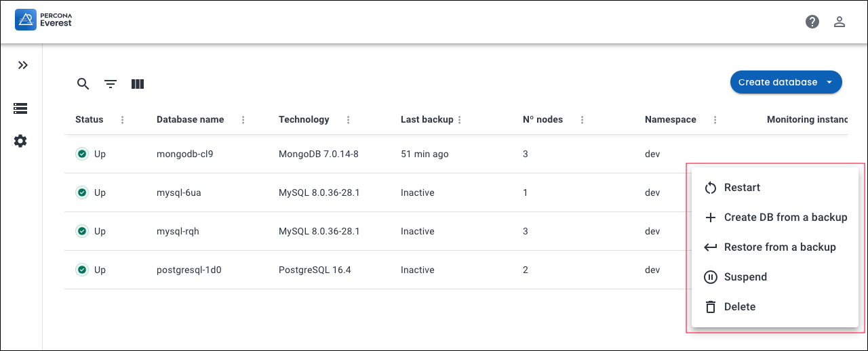Open the databases list sidebar icon
The height and width of the screenshot is (351, 868).
click(x=20, y=108)
